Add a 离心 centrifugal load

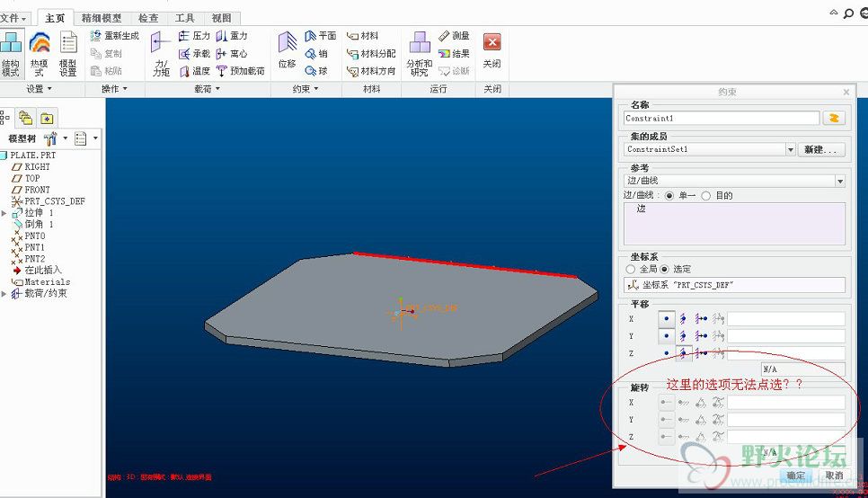click(x=232, y=54)
